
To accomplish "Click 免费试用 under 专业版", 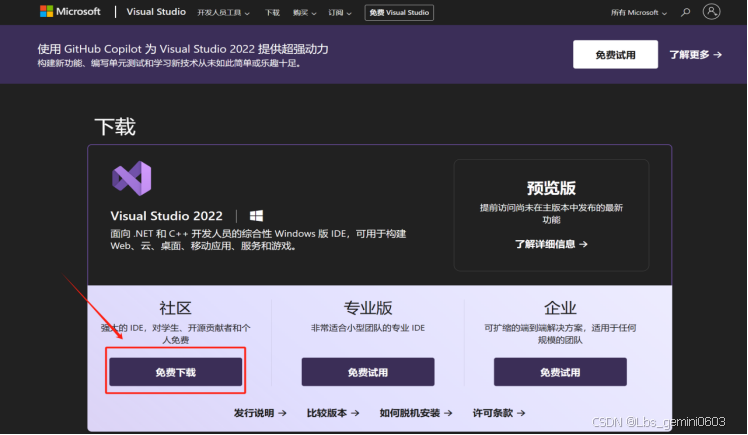I will click(368, 372).
